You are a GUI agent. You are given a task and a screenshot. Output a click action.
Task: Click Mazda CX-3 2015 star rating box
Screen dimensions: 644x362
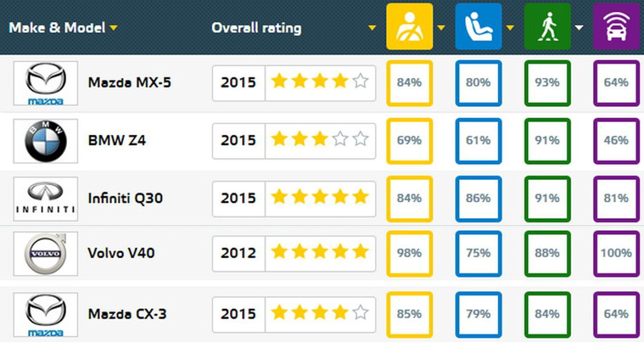point(294,315)
